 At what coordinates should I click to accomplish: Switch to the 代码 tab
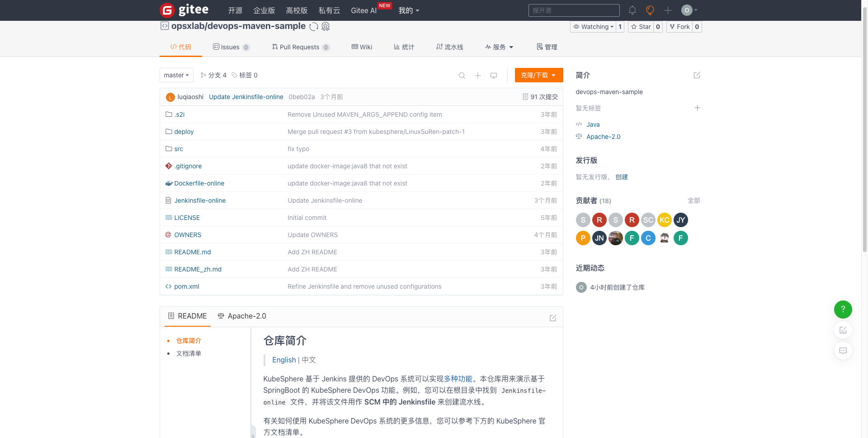(180, 47)
